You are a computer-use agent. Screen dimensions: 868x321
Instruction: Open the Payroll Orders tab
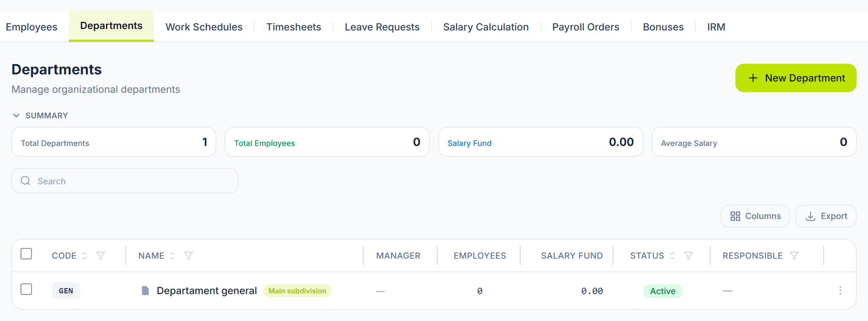pyautogui.click(x=586, y=27)
